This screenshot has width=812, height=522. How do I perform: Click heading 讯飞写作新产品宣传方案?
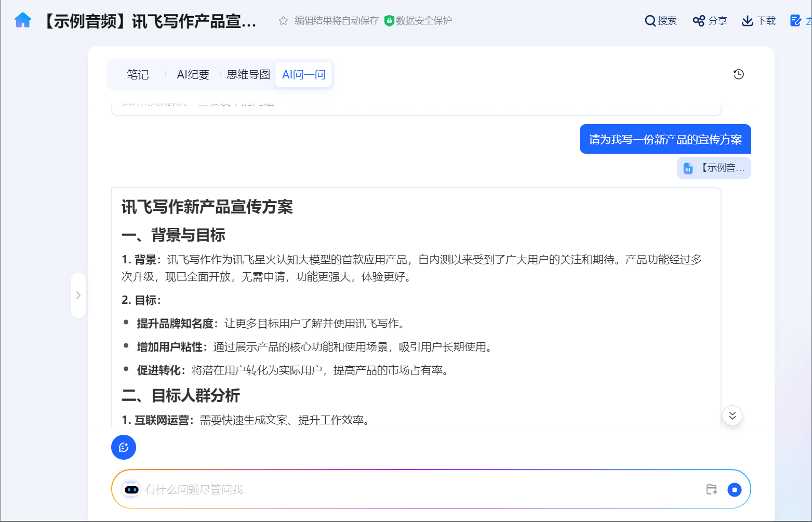tap(207, 207)
